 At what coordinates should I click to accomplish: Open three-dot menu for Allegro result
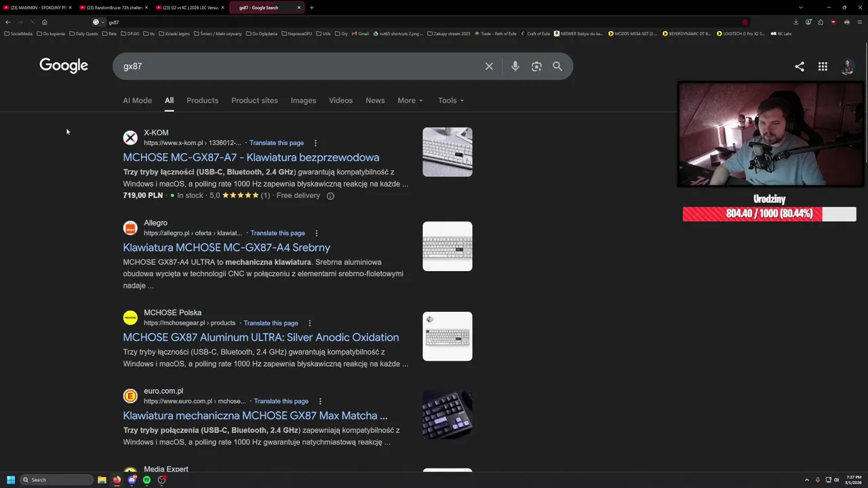[x=316, y=233]
